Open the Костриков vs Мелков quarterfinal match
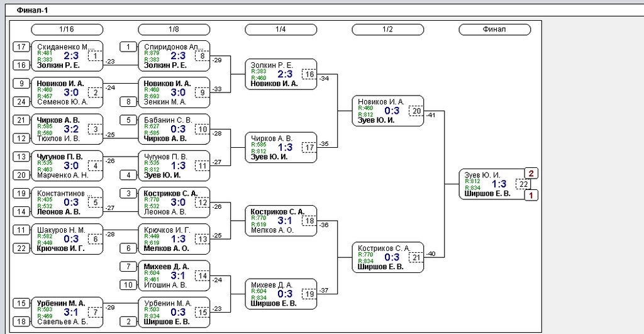This screenshot has width=644, height=334. [x=280, y=221]
